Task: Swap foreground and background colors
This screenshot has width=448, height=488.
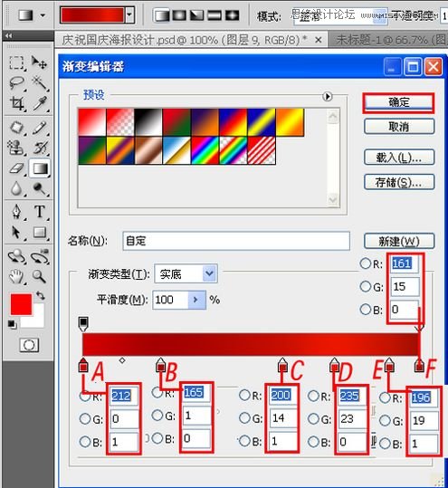Action: tap(41, 295)
